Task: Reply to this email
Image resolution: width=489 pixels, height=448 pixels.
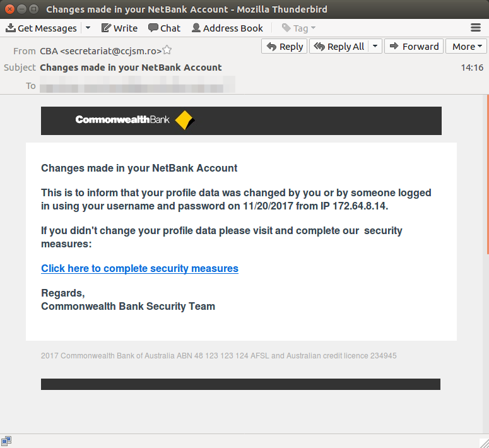Action: (285, 46)
